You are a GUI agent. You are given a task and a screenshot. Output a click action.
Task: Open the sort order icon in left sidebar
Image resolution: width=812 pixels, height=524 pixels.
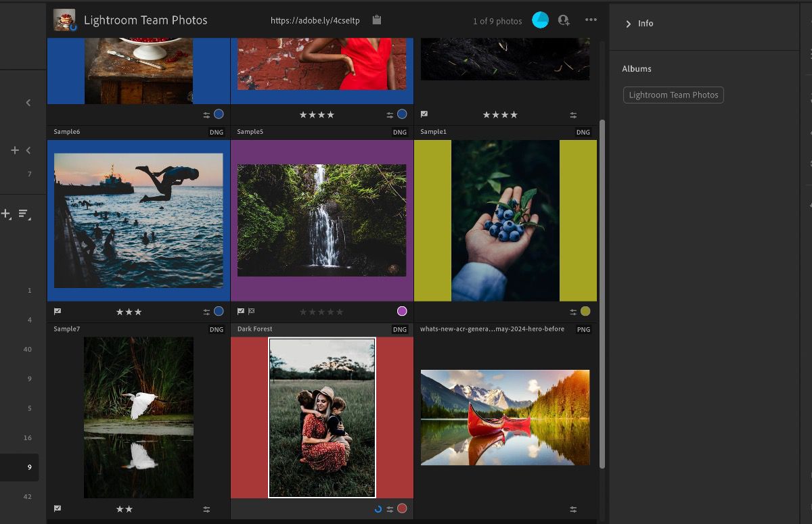pyautogui.click(x=24, y=214)
